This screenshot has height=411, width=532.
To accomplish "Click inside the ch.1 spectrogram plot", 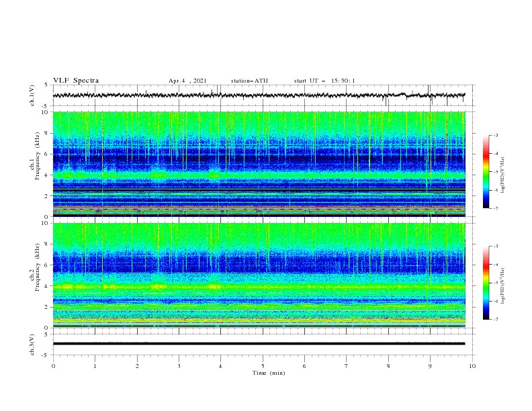I will click(259, 164).
